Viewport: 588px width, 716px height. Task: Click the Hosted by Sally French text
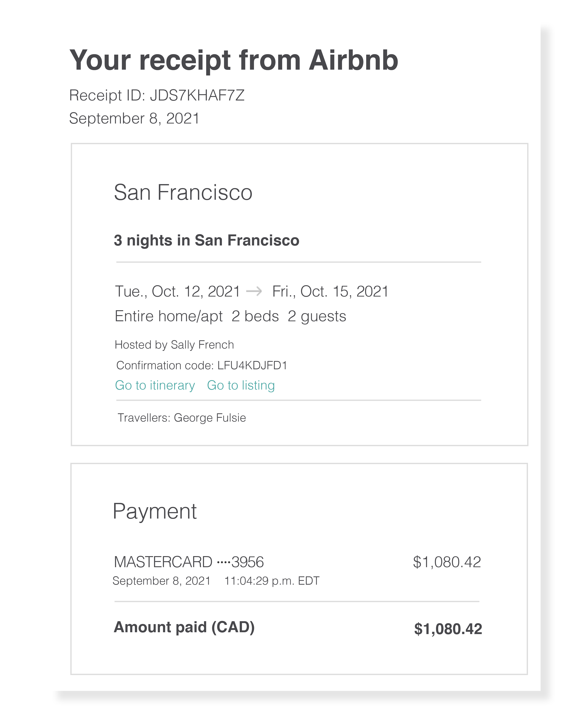point(174,345)
